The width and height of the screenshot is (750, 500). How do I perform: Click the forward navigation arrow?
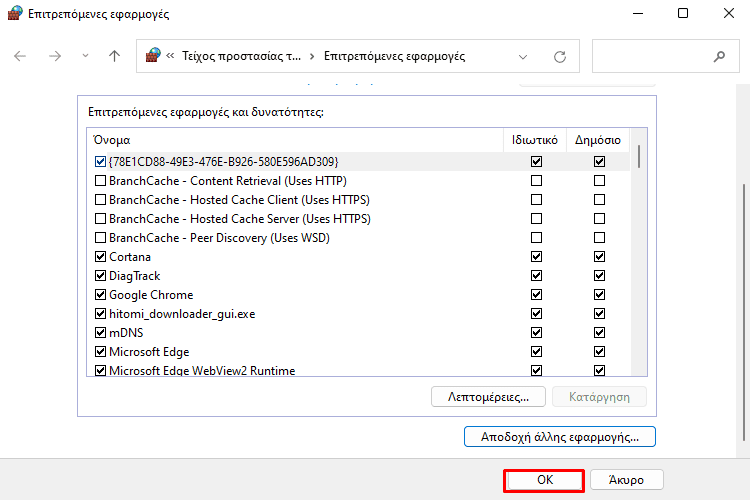pos(54,56)
